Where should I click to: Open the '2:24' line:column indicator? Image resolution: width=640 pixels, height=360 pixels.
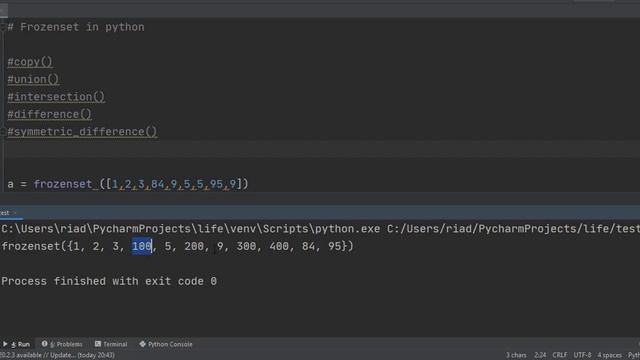point(540,355)
